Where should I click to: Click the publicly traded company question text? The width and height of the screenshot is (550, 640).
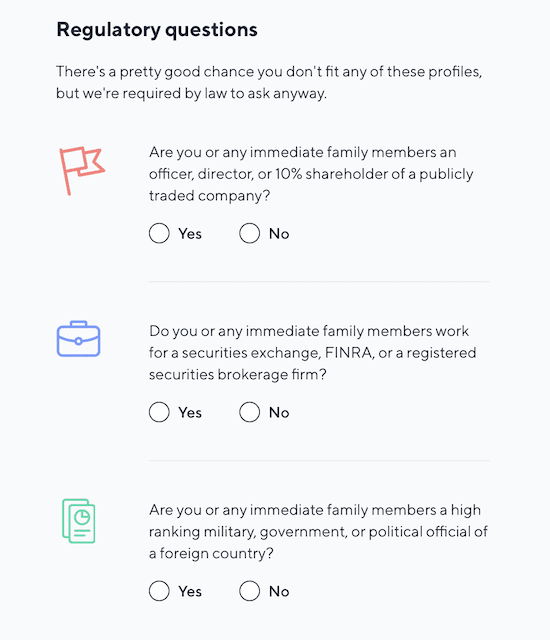(311, 174)
